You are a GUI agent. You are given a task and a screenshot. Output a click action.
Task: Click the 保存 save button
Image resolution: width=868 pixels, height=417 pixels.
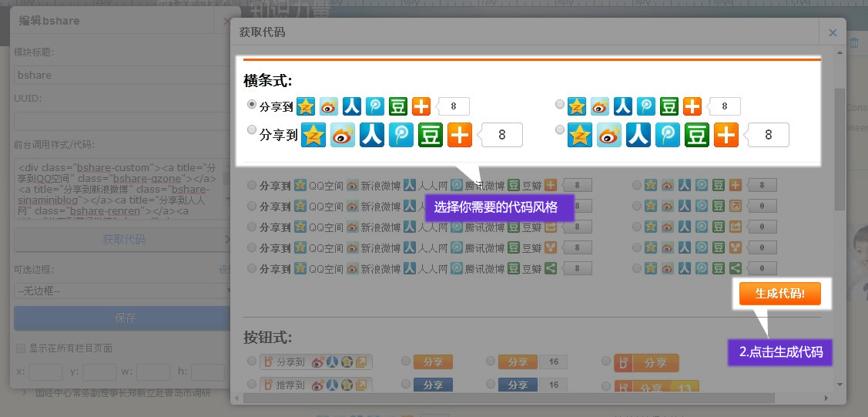[123, 318]
